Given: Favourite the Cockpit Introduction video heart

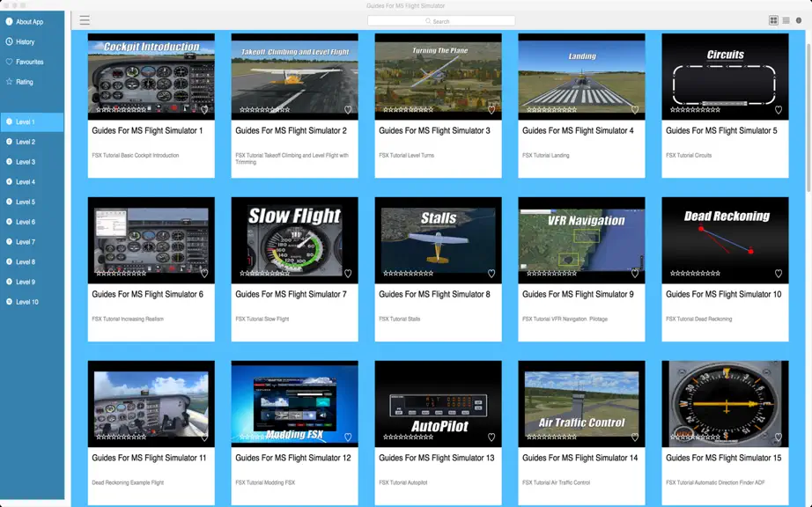Looking at the screenshot, I should coord(204,110).
